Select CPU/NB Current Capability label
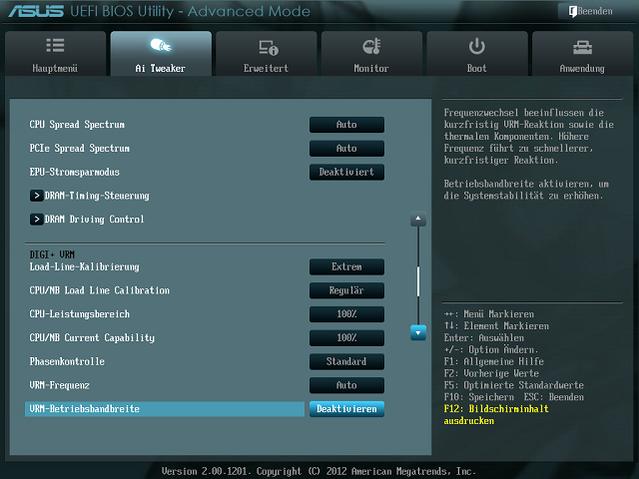This screenshot has width=639, height=479. tap(92, 338)
